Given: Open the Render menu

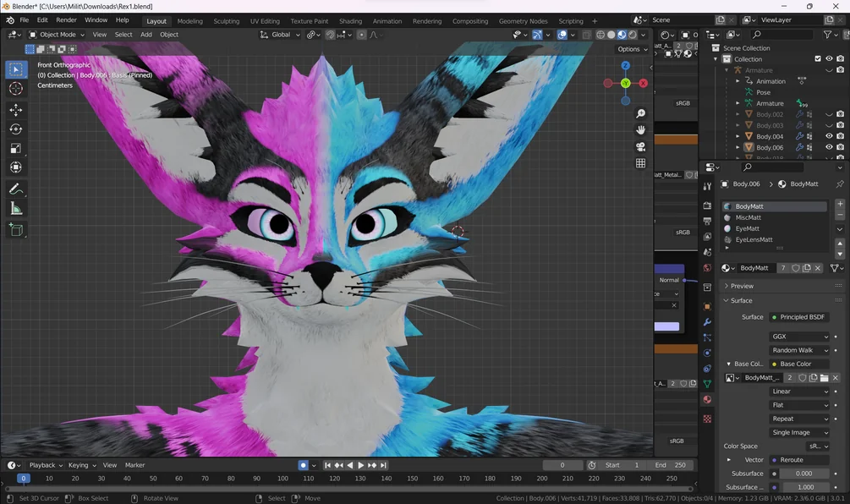Looking at the screenshot, I should 66,19.
